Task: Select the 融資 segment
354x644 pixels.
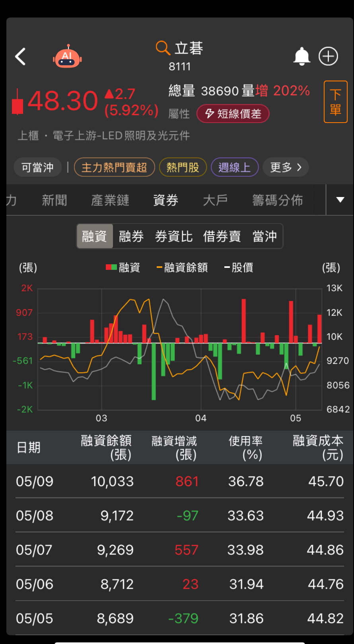Action: coord(95,236)
